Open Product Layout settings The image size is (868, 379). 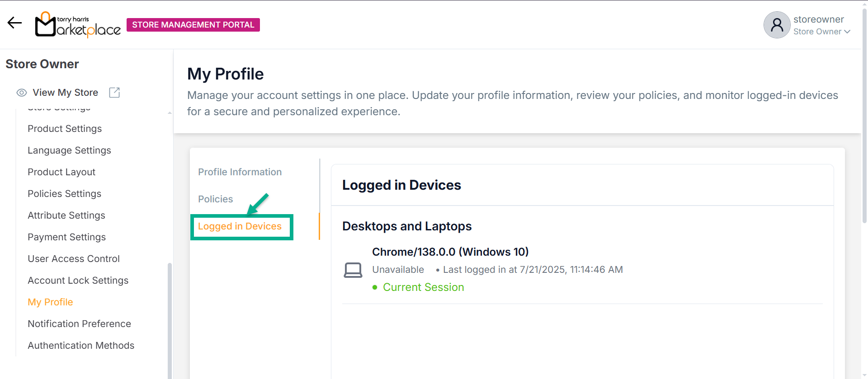[x=61, y=172]
